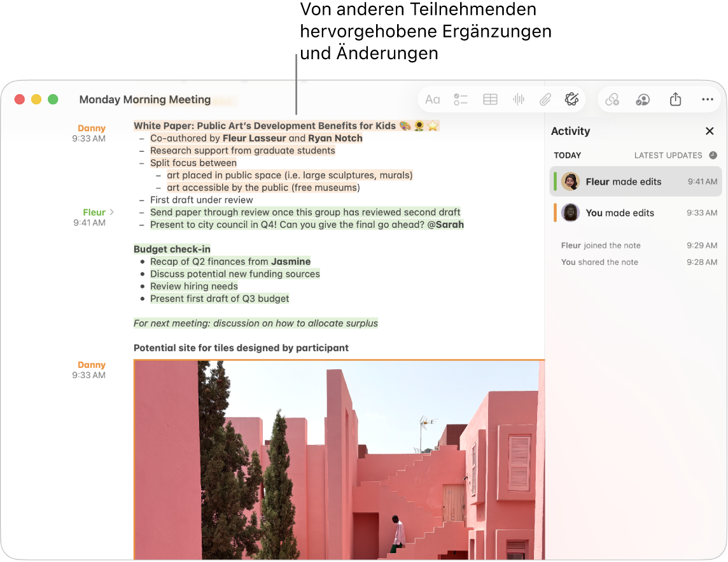Click 'Send paper through review' line
The image size is (728, 562).
pyautogui.click(x=305, y=212)
